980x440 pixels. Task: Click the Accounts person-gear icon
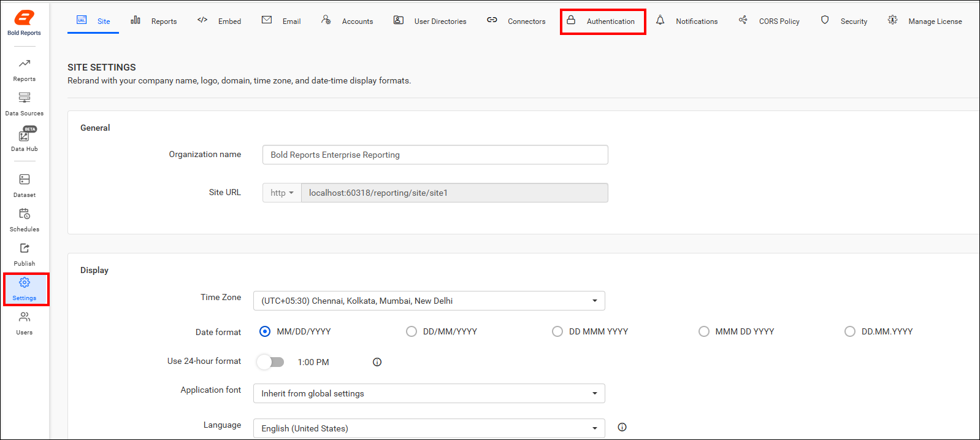point(326,20)
